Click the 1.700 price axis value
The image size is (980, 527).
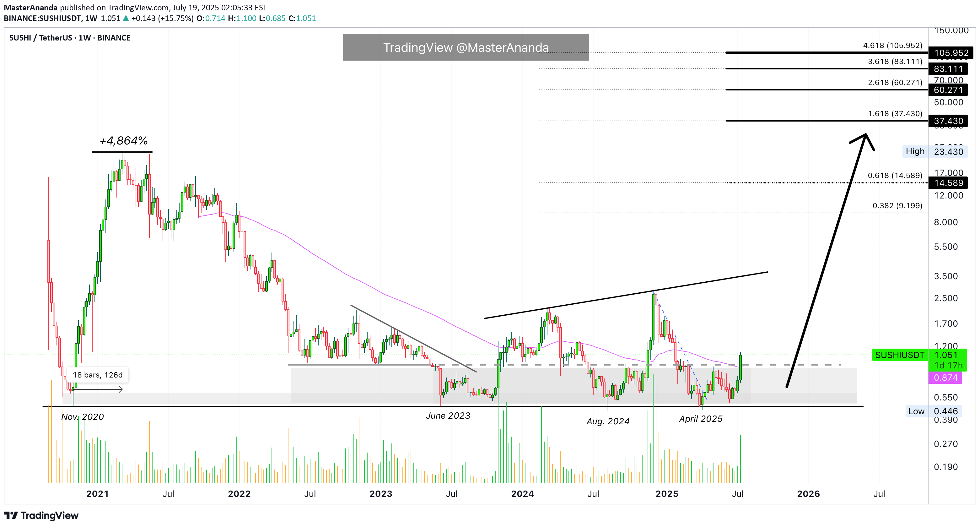(946, 324)
